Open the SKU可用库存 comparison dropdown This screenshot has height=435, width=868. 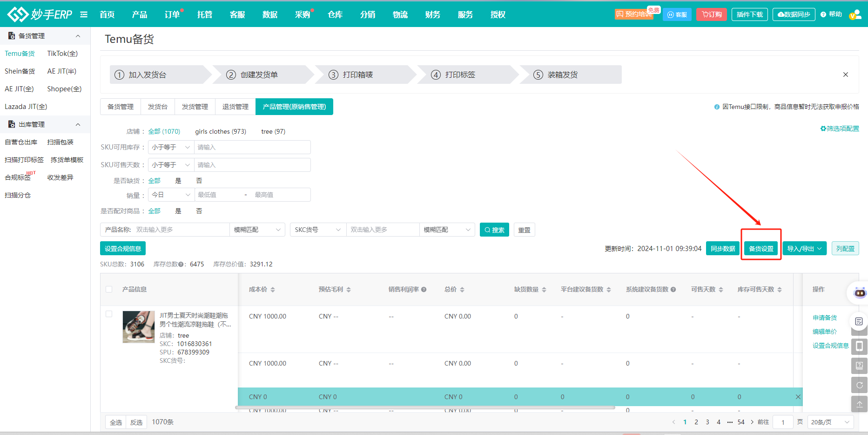click(x=171, y=147)
